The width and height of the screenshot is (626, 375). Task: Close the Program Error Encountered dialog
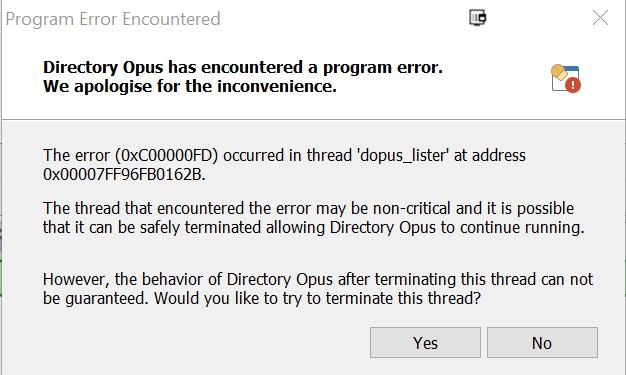pos(600,18)
